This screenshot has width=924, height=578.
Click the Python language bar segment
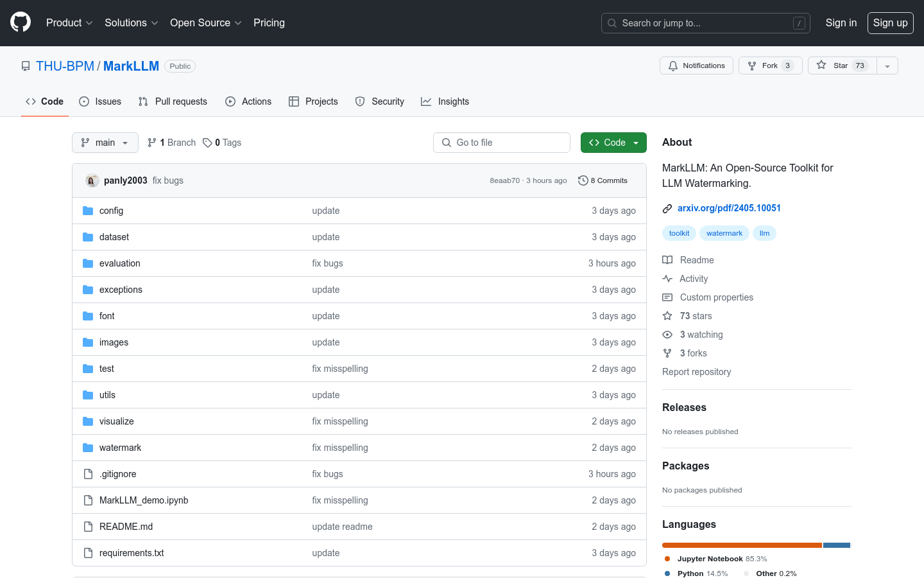[837, 545]
